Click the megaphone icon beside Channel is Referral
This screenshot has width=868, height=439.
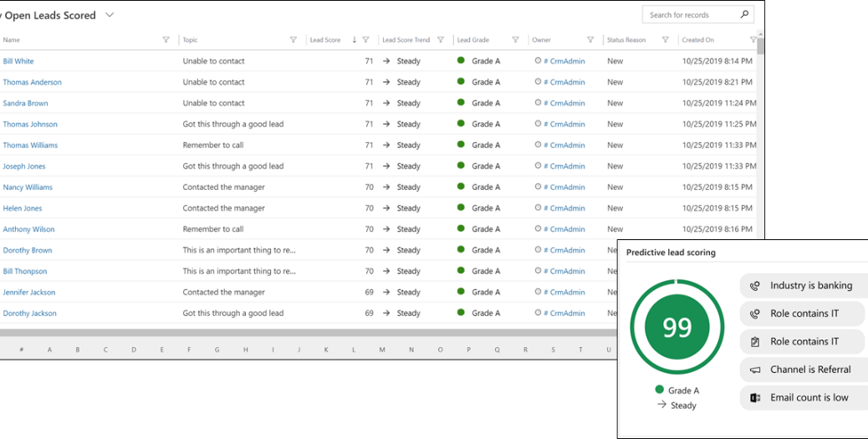click(755, 370)
